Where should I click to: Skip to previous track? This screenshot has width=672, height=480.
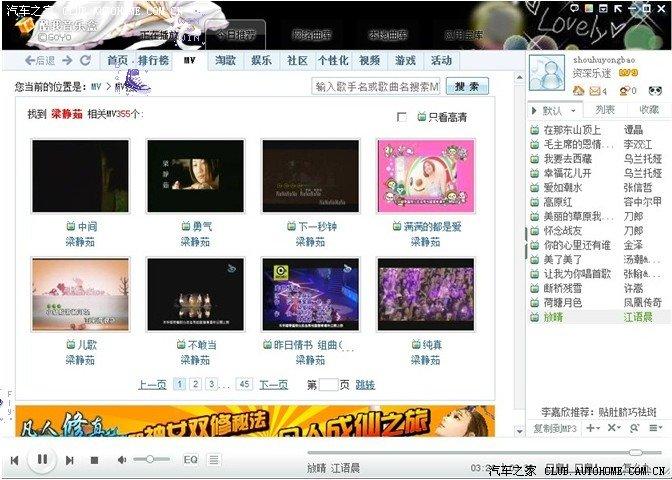(x=15, y=460)
